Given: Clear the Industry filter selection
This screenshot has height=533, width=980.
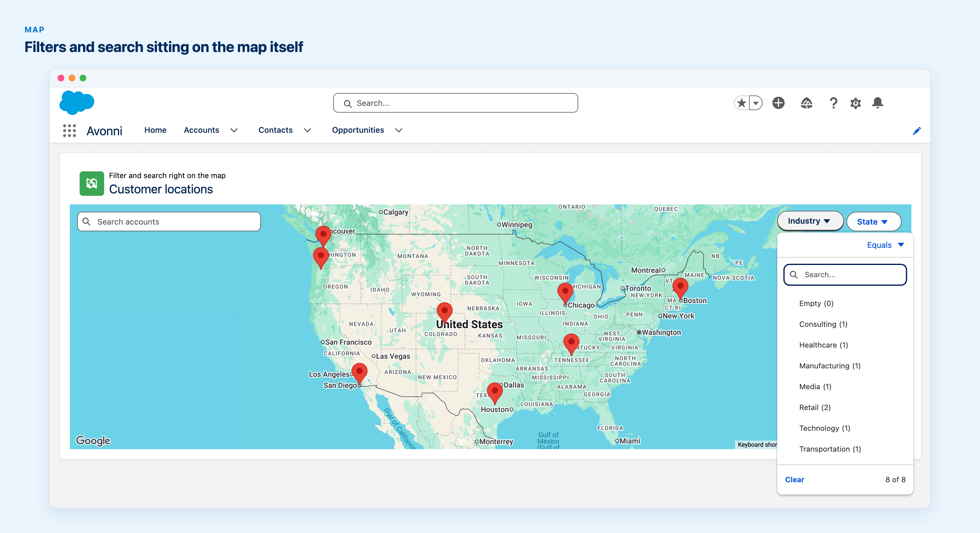Looking at the screenshot, I should pyautogui.click(x=794, y=480).
